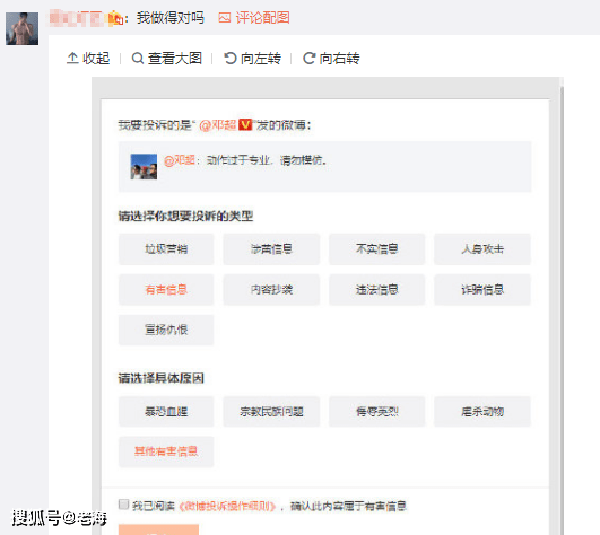This screenshot has width=600, height=535.
Task: Select the highlighted 有害信息 type
Action: (x=166, y=290)
